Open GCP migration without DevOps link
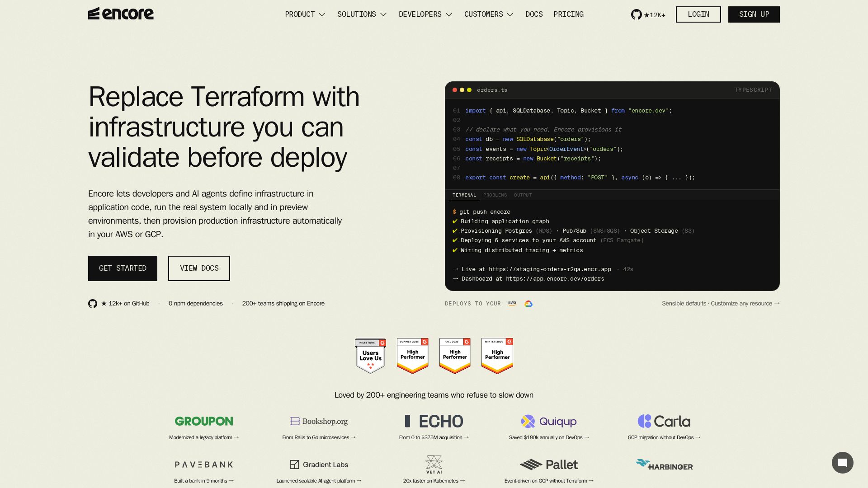Image resolution: width=868 pixels, height=488 pixels. [x=664, y=437]
